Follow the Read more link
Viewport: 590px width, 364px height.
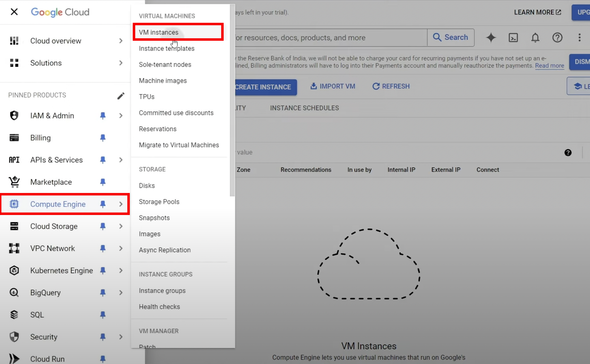pos(549,66)
